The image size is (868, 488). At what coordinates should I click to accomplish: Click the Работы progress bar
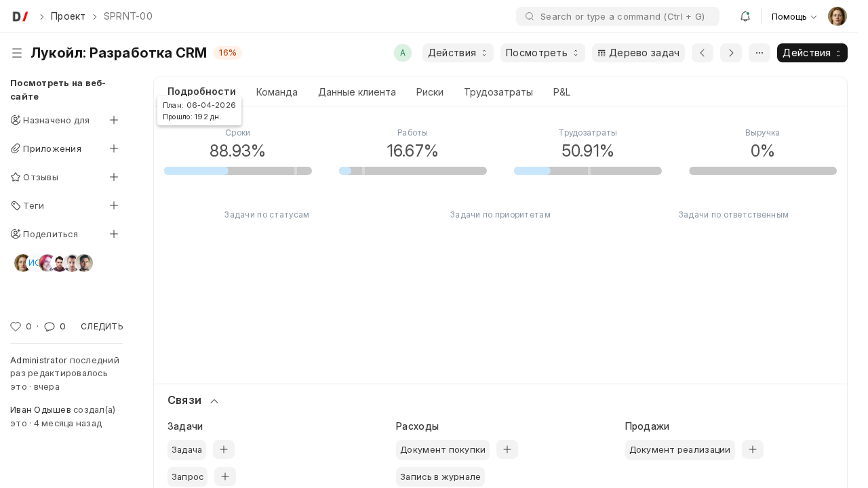click(x=413, y=171)
